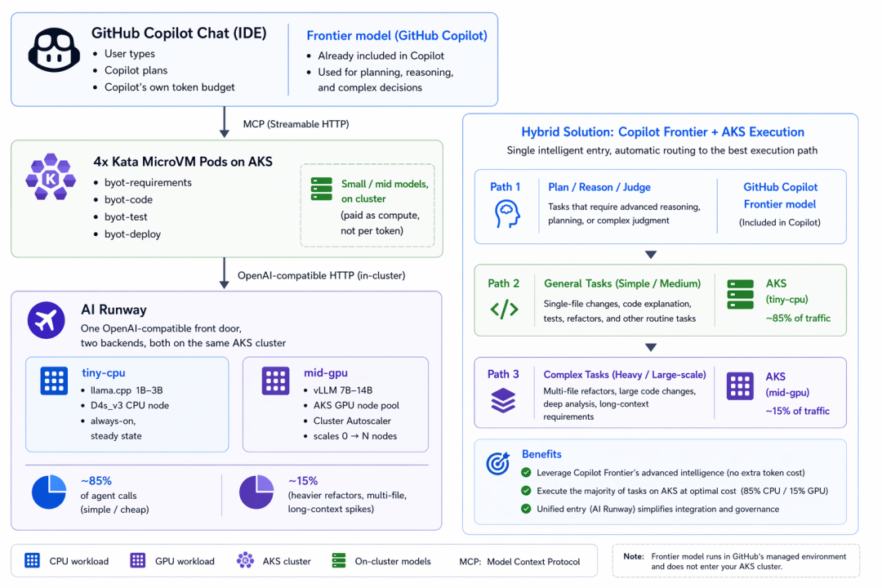882x588 pixels.
Task: Click D4s_v3 CPU node bullet
Action: point(130,405)
